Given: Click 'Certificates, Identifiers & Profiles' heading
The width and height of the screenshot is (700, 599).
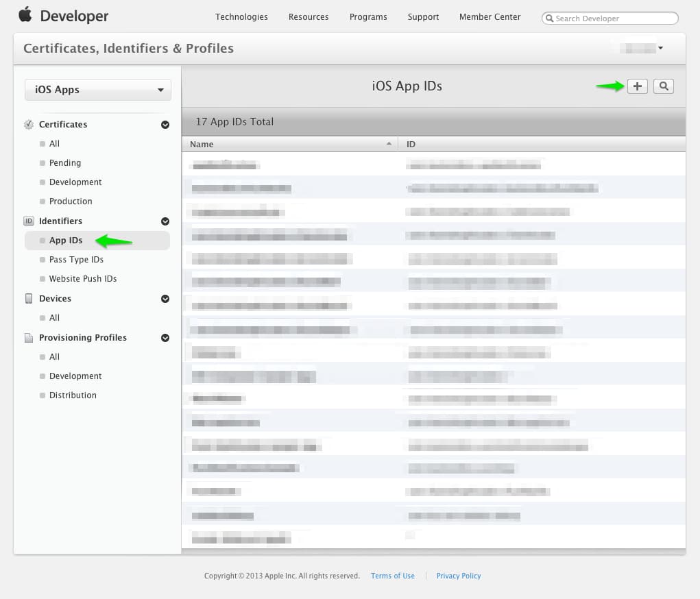Looking at the screenshot, I should [129, 48].
